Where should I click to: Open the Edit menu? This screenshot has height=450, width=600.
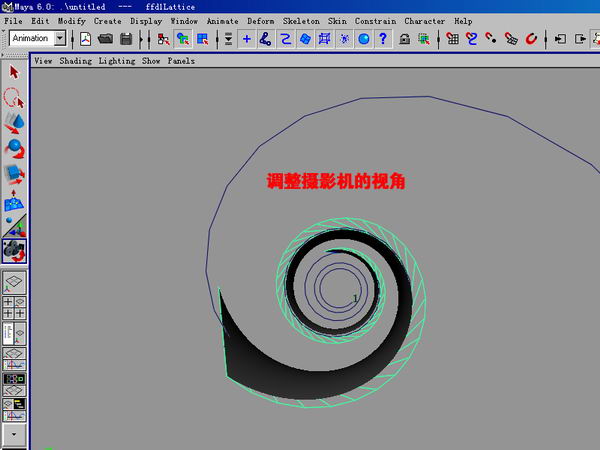click(40, 21)
